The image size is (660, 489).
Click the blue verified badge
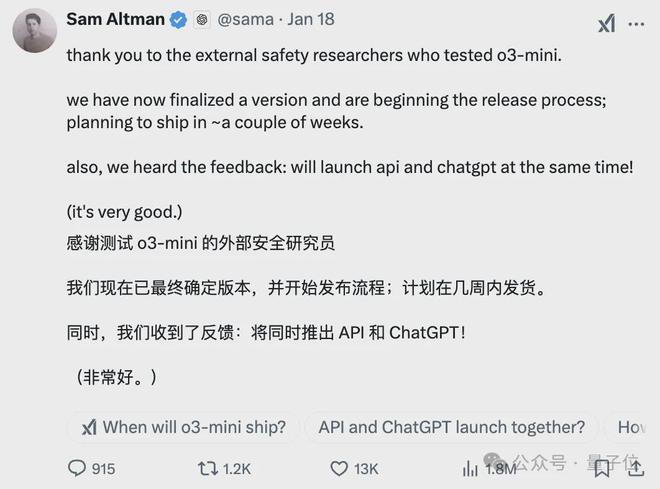178,20
